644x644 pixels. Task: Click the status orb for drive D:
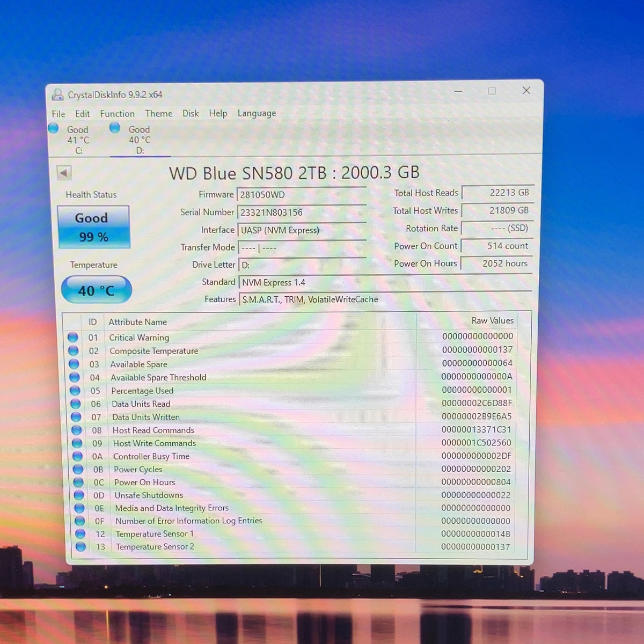point(115,128)
